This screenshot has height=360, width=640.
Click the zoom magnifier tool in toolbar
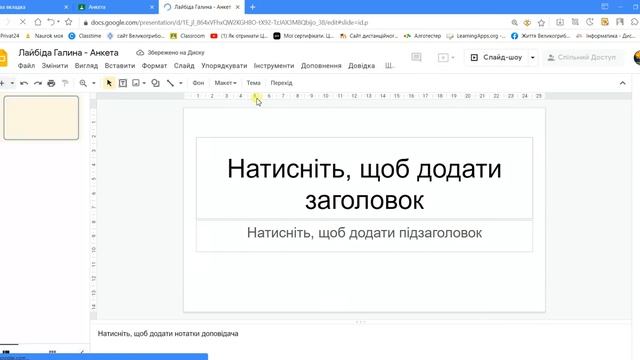coord(83,83)
